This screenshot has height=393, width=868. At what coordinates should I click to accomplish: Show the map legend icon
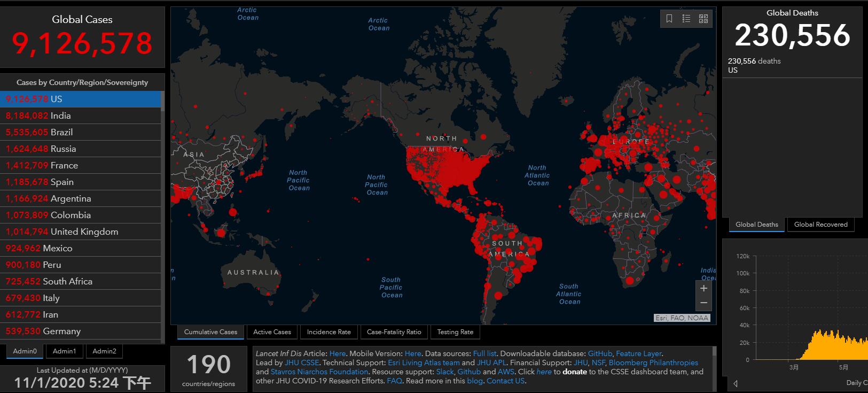pos(686,19)
